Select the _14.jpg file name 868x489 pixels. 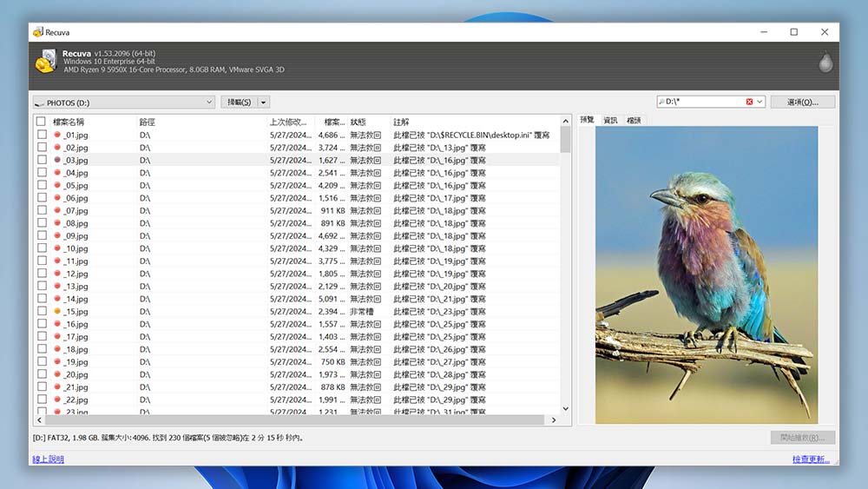(x=76, y=299)
